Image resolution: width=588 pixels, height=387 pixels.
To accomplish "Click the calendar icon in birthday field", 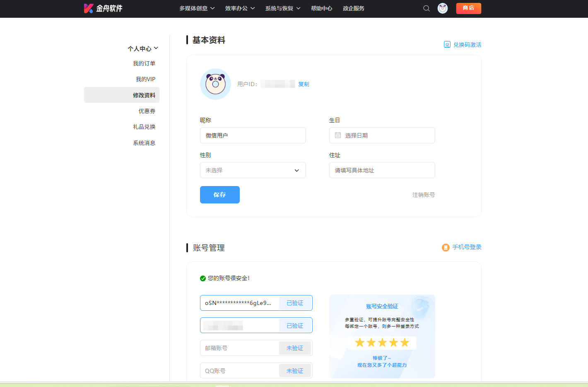I will point(338,135).
